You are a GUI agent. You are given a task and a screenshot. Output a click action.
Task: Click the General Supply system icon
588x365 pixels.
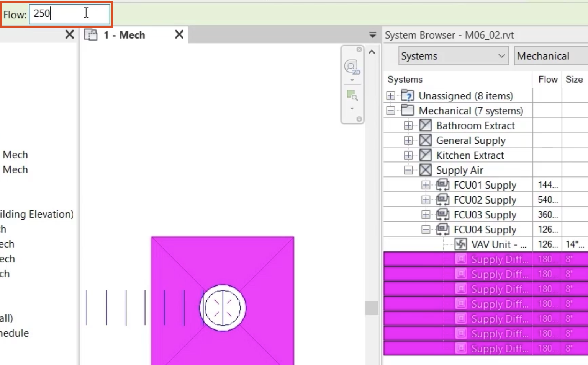point(425,140)
